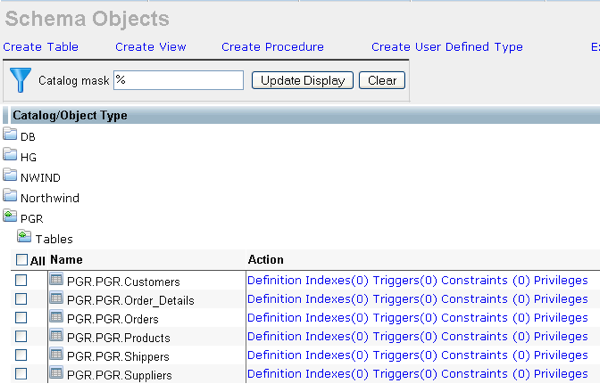
Task: Collapse the Tables node under PGR
Action: [x=24, y=236]
